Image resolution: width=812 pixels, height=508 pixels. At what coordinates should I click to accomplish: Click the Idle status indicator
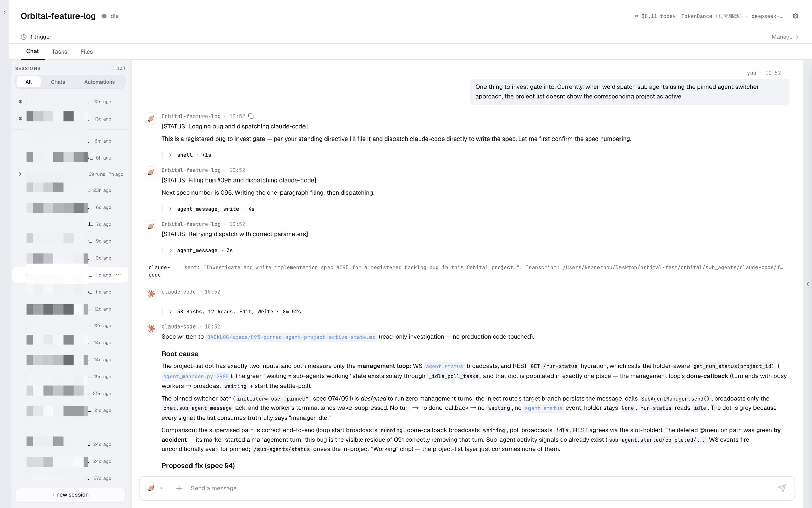(x=110, y=16)
